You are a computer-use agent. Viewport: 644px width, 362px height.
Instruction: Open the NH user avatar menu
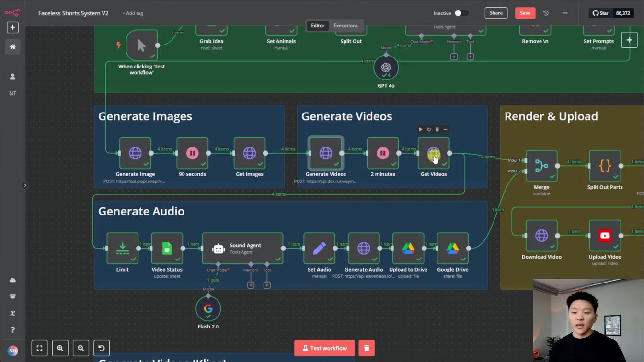(12, 351)
